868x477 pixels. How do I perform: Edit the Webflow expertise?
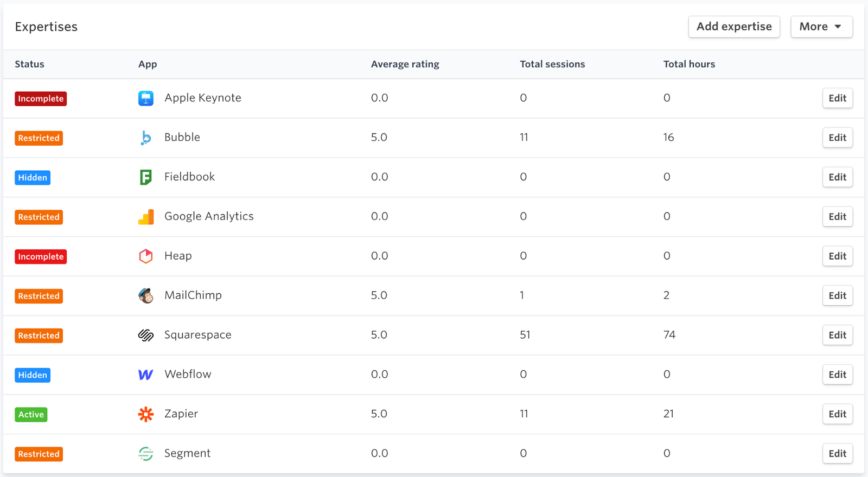point(837,375)
